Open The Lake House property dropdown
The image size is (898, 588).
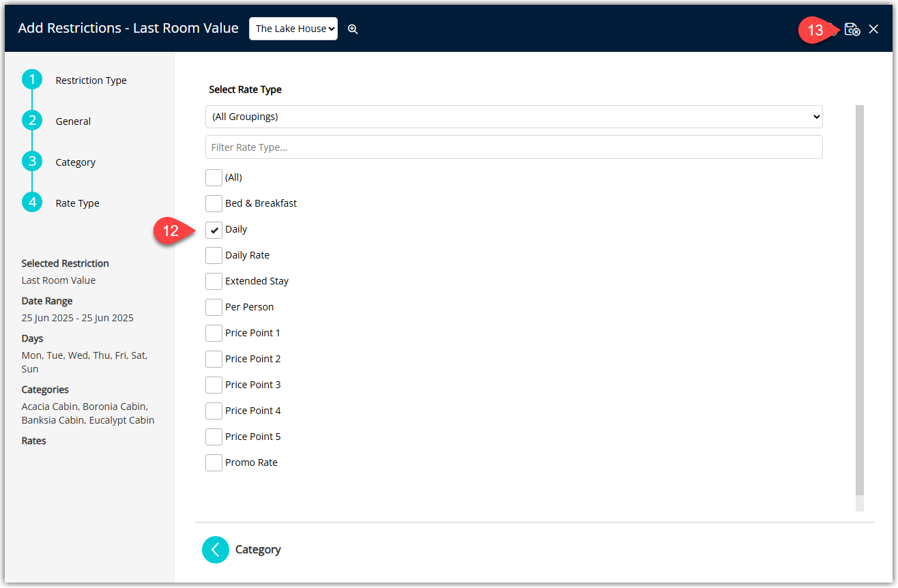click(x=293, y=29)
